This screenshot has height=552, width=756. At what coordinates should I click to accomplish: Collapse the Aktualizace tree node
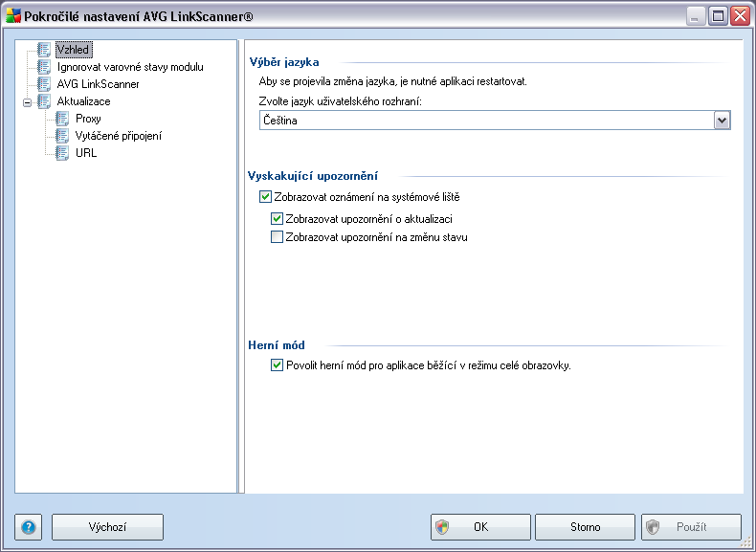pyautogui.click(x=28, y=102)
